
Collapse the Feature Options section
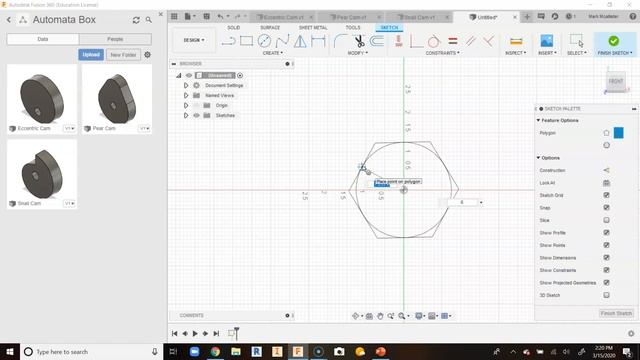point(538,120)
